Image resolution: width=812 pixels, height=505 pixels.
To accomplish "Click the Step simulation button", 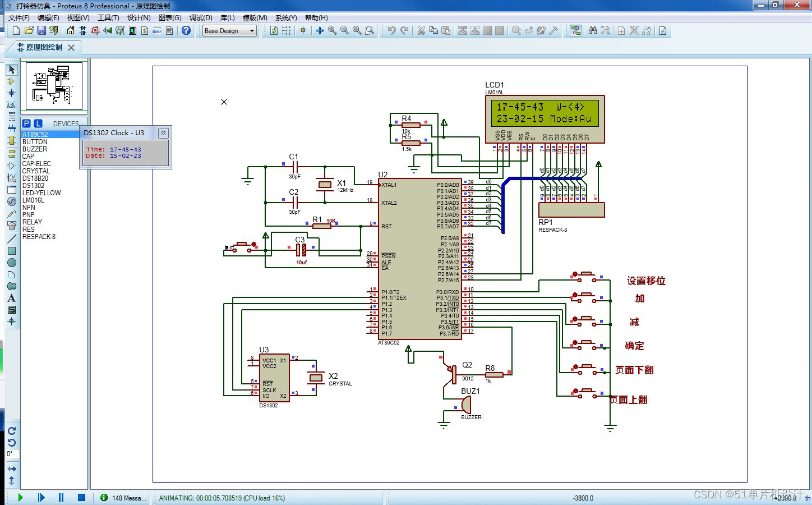I will [x=41, y=498].
